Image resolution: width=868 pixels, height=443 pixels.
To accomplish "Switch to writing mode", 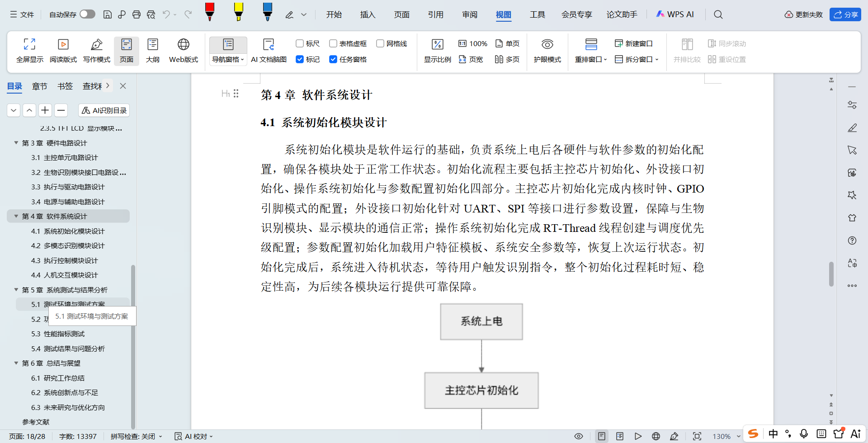I will (x=97, y=51).
